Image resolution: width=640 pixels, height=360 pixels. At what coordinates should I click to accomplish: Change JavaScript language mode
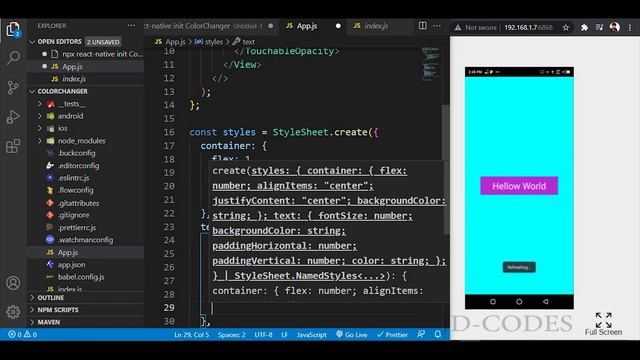pos(311,334)
